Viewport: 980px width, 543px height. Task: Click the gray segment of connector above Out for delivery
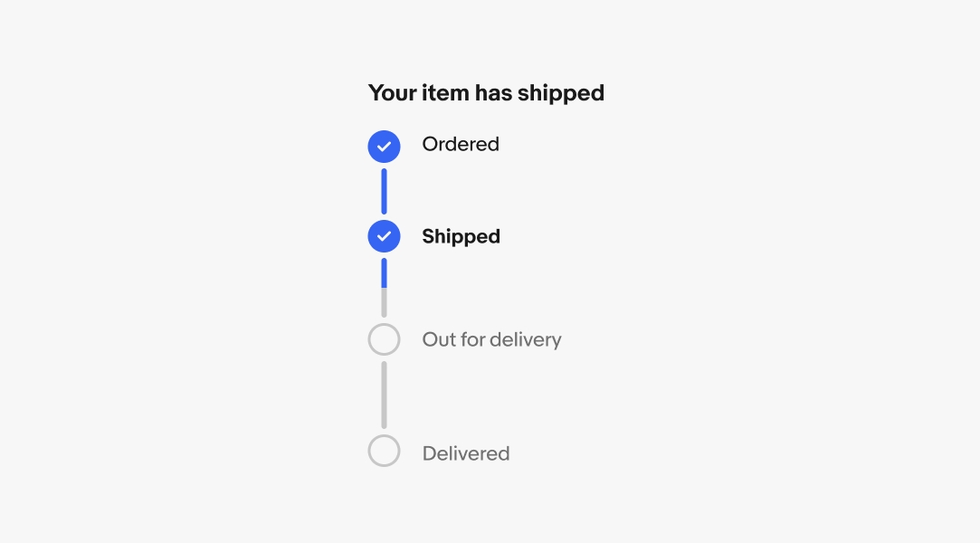pyautogui.click(x=384, y=303)
